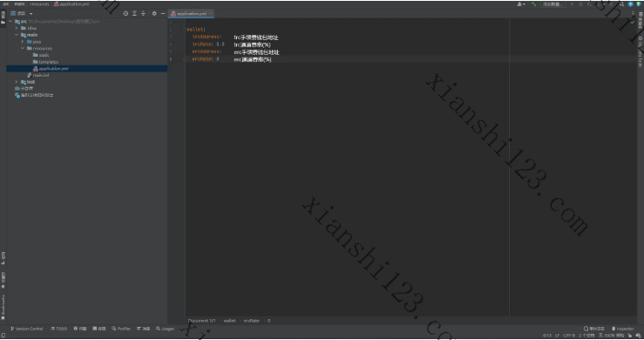Screen dimensions: 644x340
Task: Select the static folder
Action: tap(41, 55)
